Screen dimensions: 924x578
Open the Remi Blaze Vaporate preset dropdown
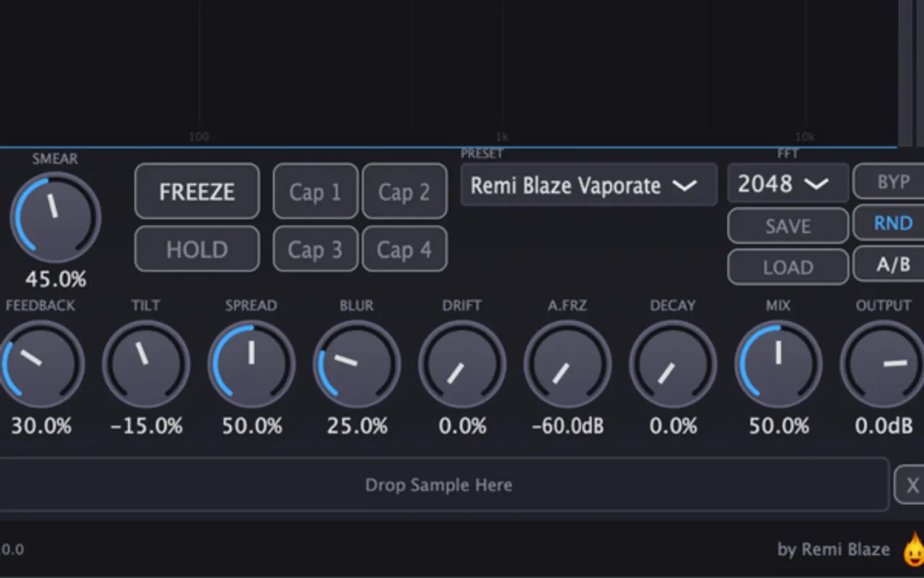[x=589, y=185]
